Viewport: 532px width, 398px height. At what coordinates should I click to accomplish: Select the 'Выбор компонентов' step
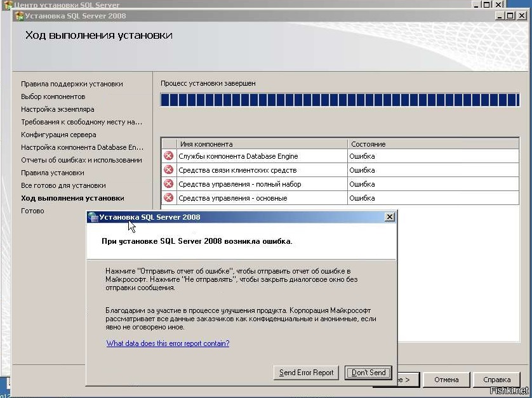(53, 96)
